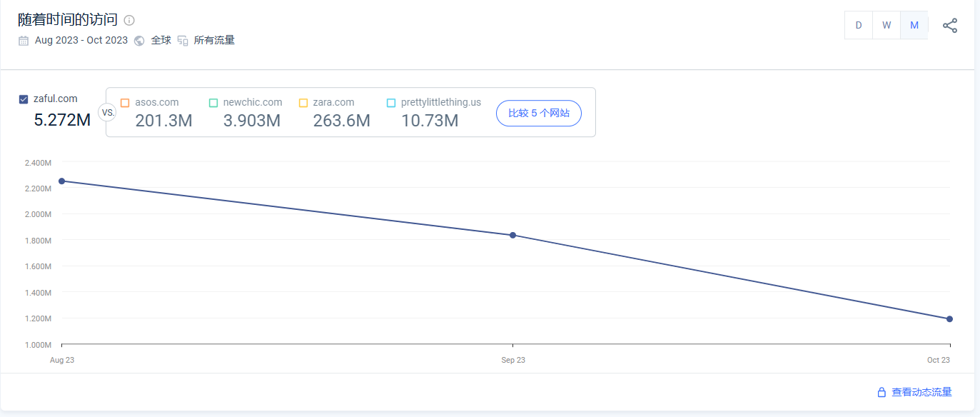Click the 随着时间的访问 heading
Screen dimensions: 980x417
(x=68, y=20)
